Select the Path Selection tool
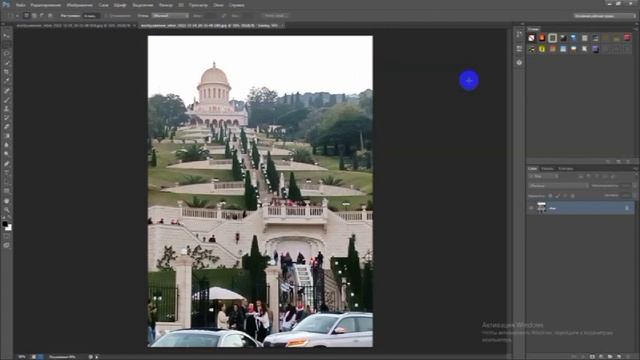The image size is (640, 360). (x=6, y=182)
